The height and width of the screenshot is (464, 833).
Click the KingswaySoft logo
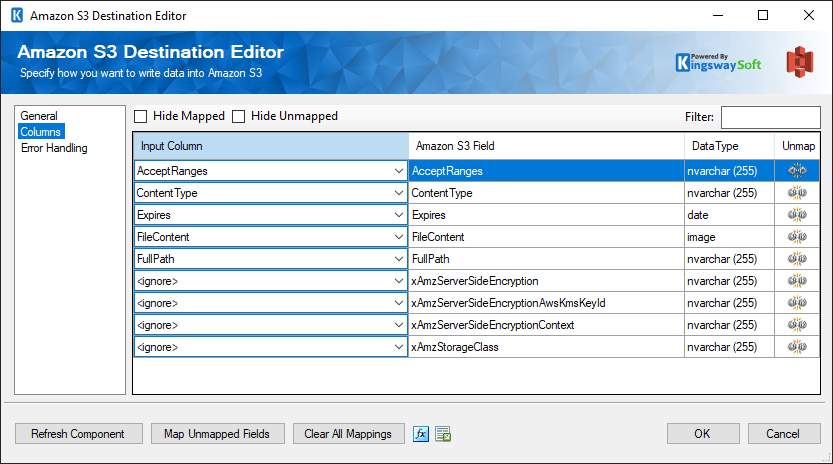pyautogui.click(x=718, y=63)
